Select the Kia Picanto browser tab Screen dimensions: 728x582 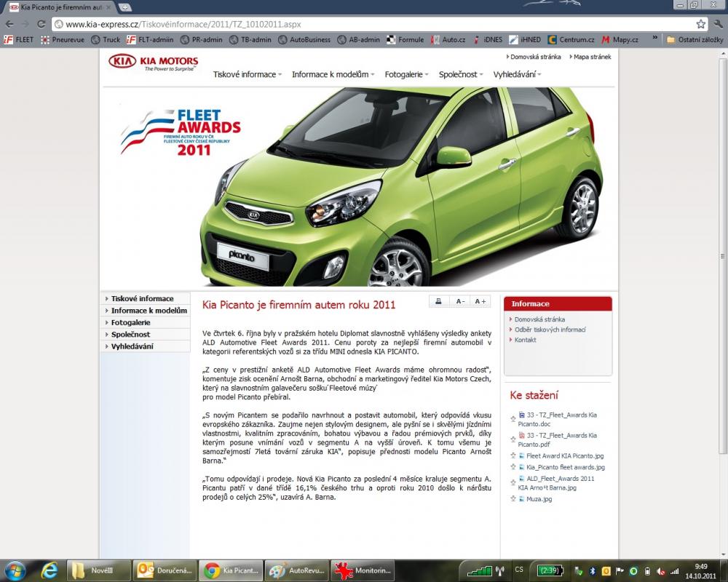[61, 7]
